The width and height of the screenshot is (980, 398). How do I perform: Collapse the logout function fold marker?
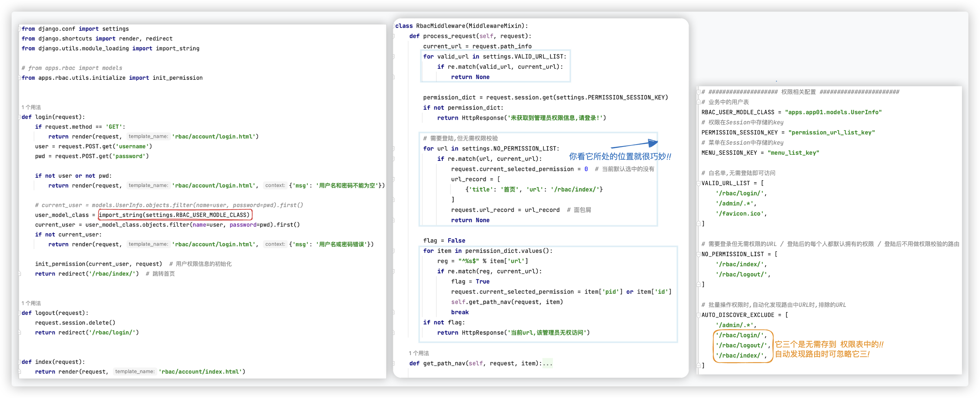coord(19,313)
